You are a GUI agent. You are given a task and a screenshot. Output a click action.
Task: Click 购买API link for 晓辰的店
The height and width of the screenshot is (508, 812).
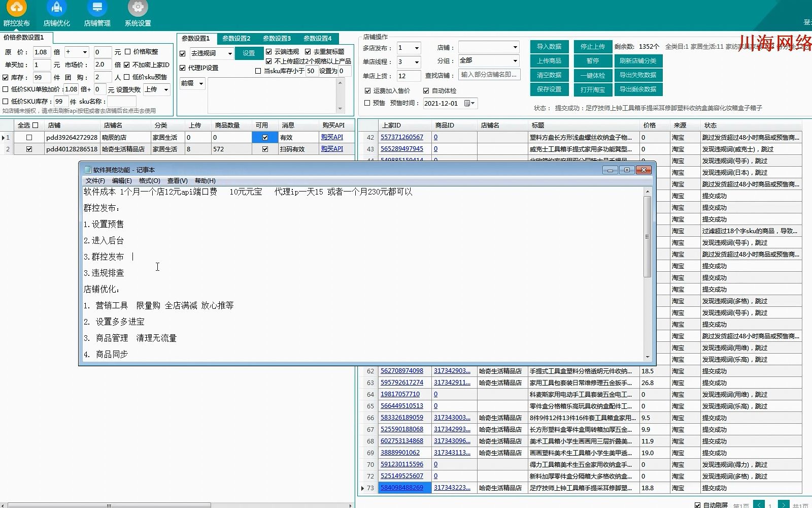click(x=332, y=137)
